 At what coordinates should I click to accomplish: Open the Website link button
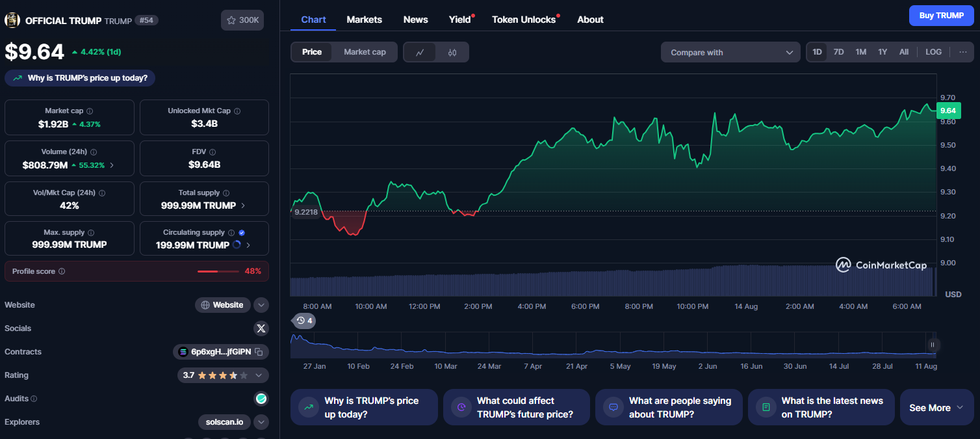[x=223, y=305]
